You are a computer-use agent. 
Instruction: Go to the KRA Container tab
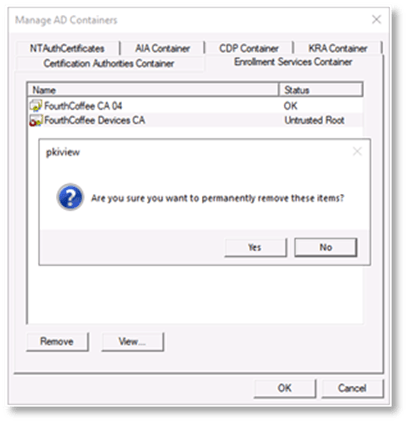pos(338,48)
